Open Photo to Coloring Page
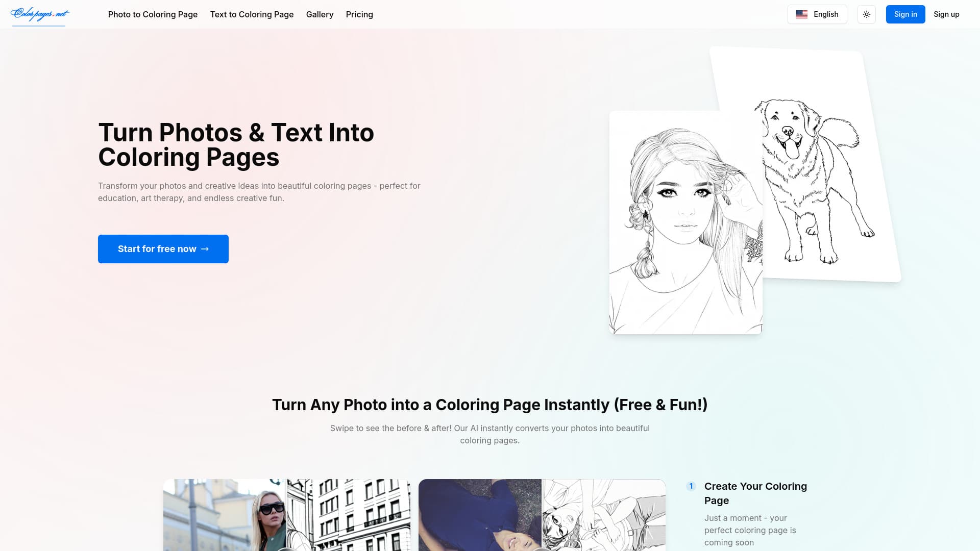 [153, 14]
